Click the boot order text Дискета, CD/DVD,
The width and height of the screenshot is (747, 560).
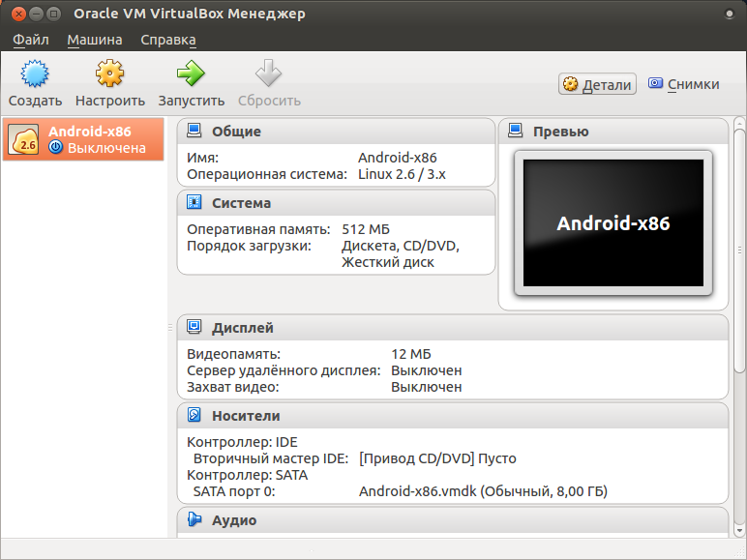pos(401,247)
